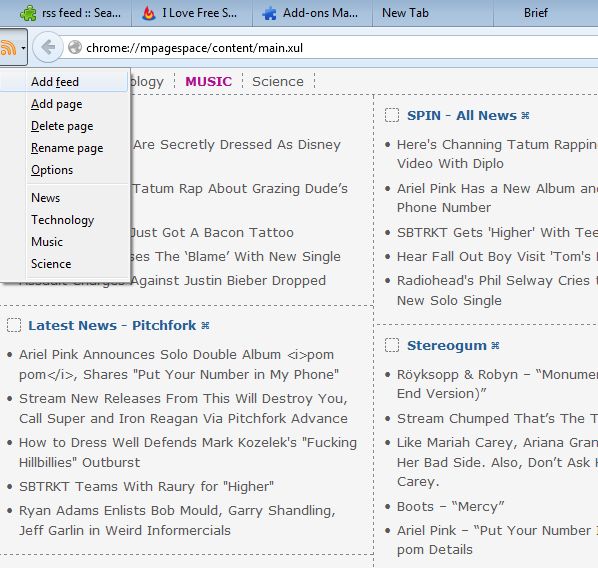The width and height of the screenshot is (598, 568).
Task: Click the symbol icon next to SPIN - All News
Action: 525,115
